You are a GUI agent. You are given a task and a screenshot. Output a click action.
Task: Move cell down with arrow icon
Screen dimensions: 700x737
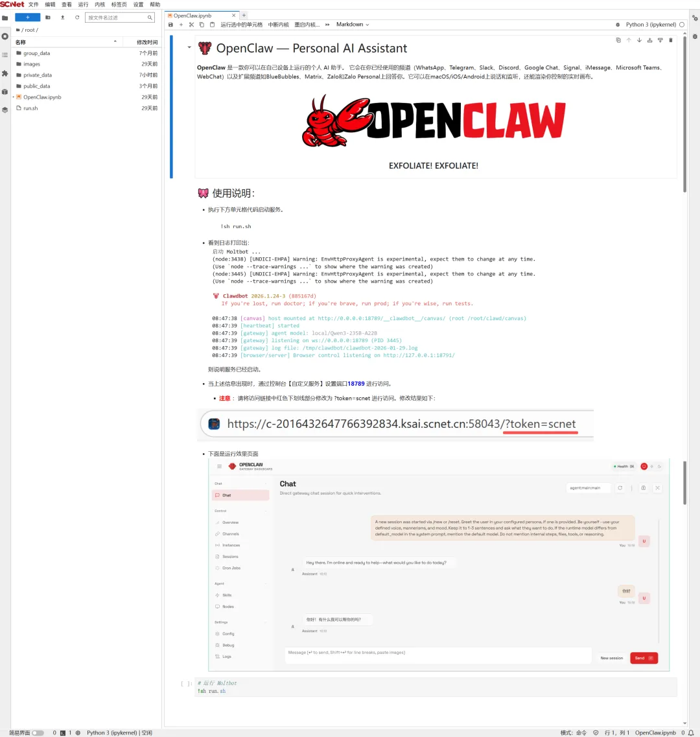point(639,40)
